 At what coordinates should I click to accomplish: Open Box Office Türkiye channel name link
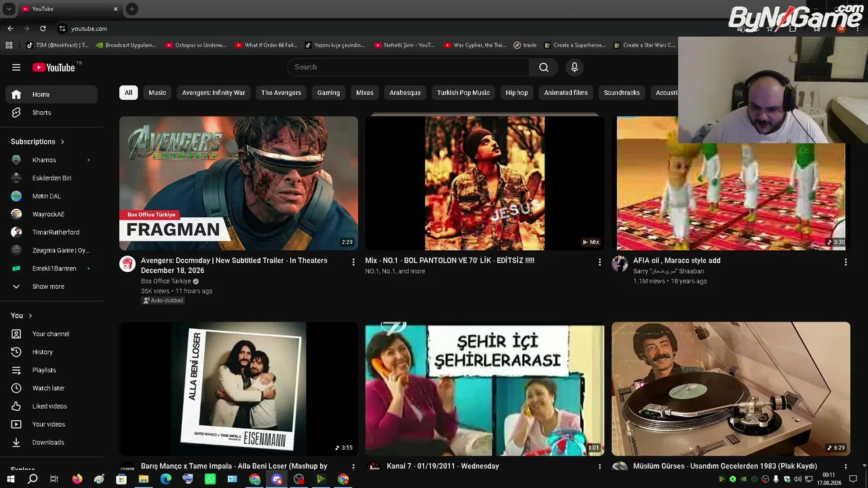166,281
